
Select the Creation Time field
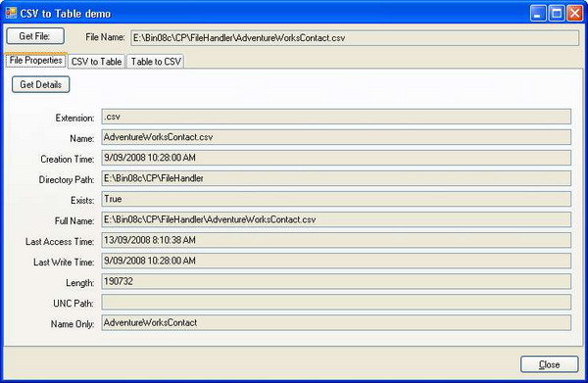tap(336, 158)
